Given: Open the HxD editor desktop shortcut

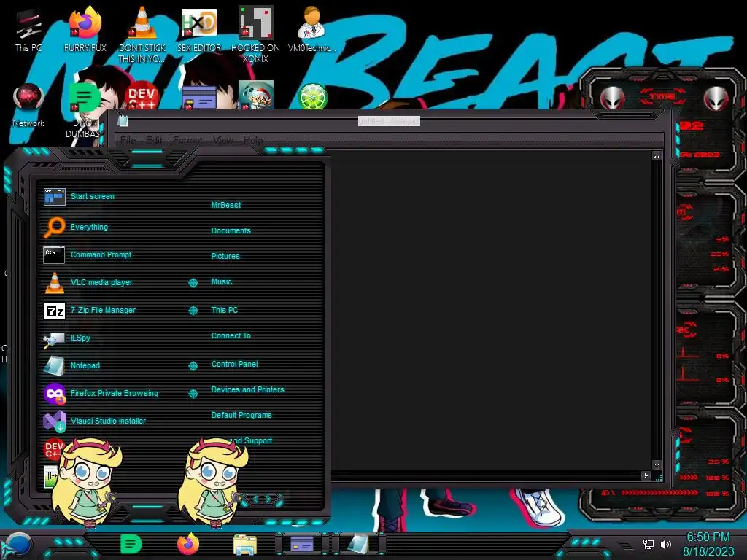Looking at the screenshot, I should [x=199, y=29].
